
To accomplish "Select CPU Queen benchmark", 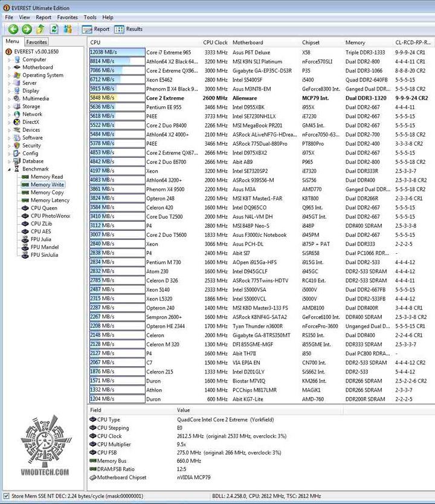I will [x=43, y=208].
